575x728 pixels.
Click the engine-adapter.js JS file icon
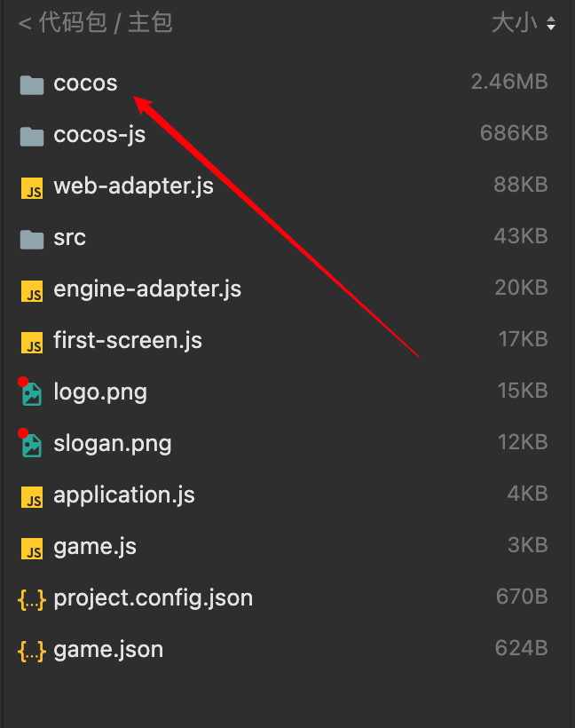(32, 290)
